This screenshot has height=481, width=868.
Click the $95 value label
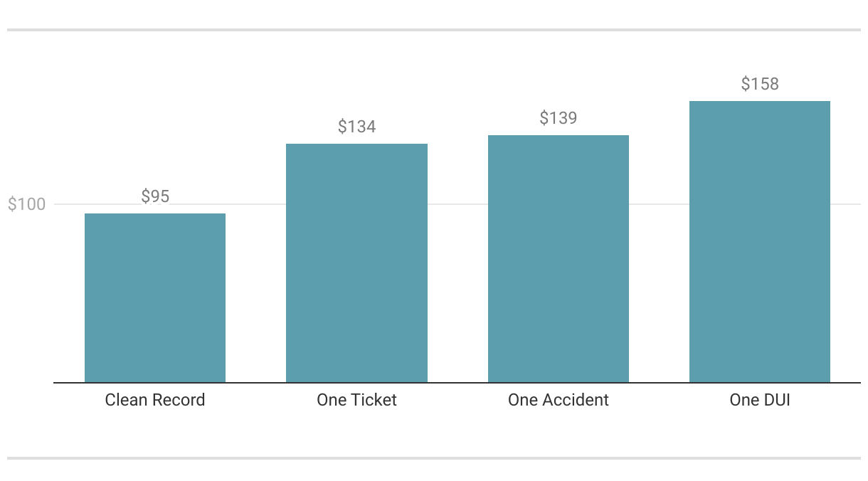point(155,196)
